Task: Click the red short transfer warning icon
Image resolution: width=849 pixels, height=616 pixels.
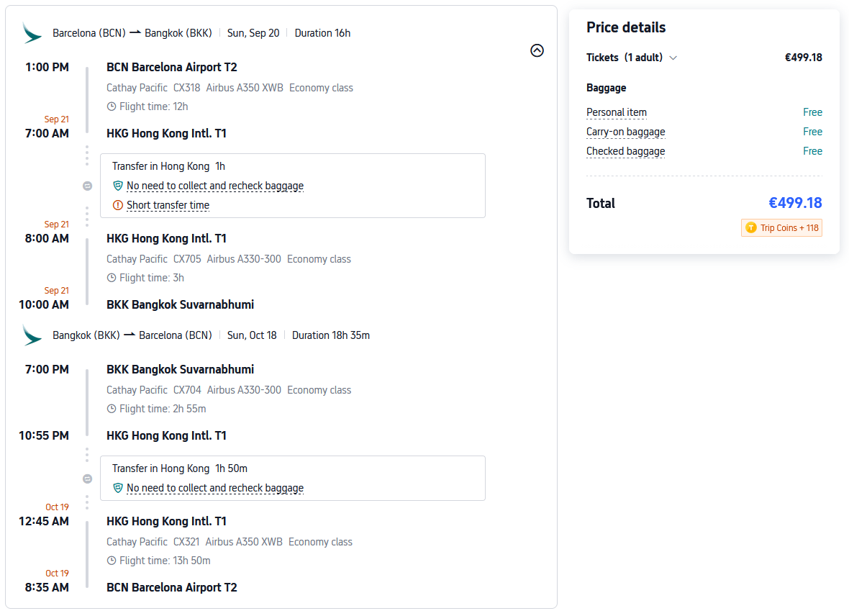Action: [x=118, y=205]
